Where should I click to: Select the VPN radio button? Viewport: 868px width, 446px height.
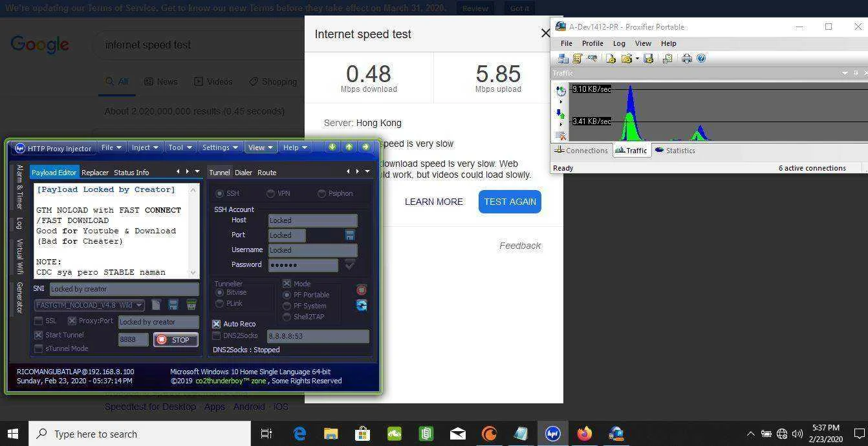[270, 193]
